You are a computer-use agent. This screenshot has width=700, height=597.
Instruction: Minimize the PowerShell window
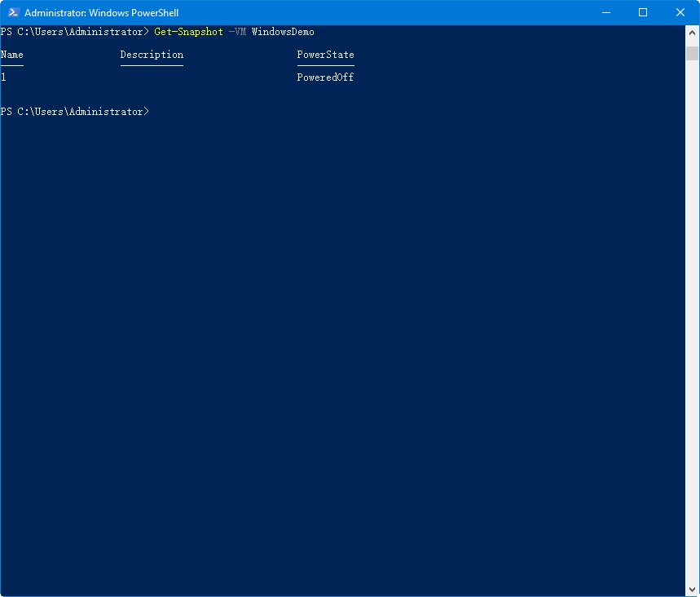point(605,12)
